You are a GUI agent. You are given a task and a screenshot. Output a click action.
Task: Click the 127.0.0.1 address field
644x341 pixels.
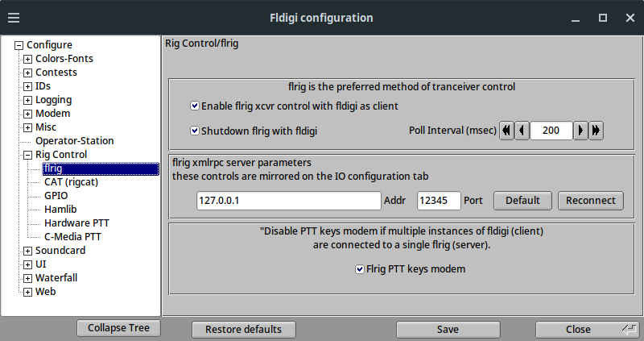coord(287,201)
